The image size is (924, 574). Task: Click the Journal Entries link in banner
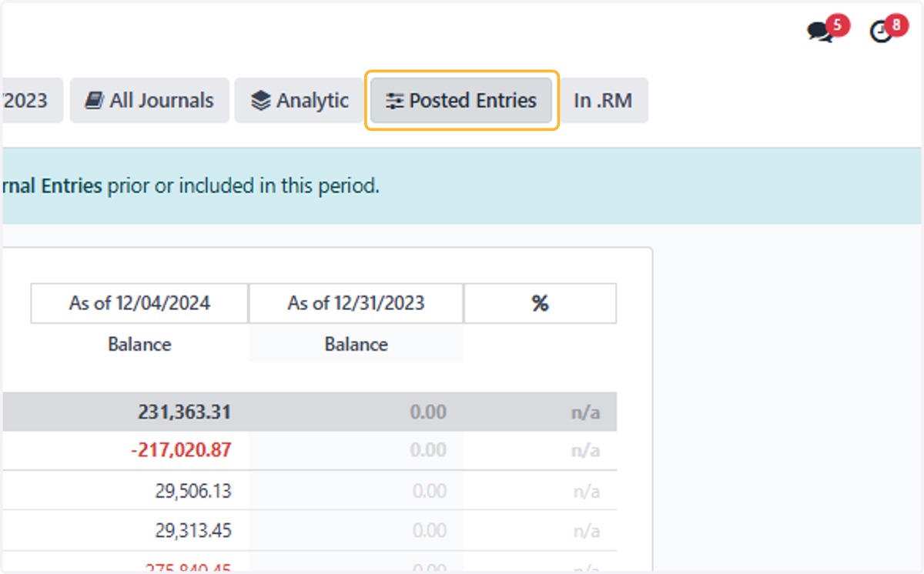click(x=52, y=185)
